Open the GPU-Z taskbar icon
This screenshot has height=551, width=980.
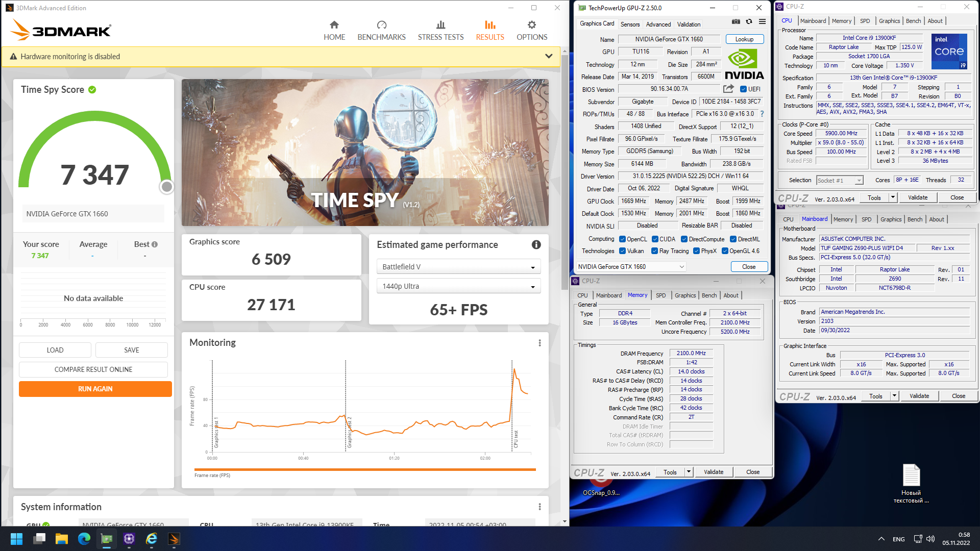pyautogui.click(x=107, y=539)
